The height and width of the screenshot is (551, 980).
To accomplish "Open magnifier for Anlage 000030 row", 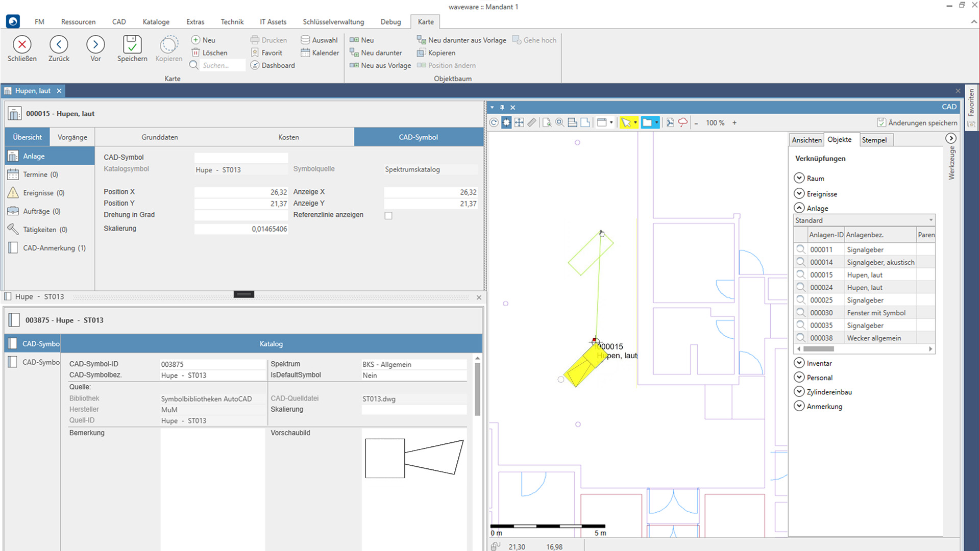I will [800, 313].
